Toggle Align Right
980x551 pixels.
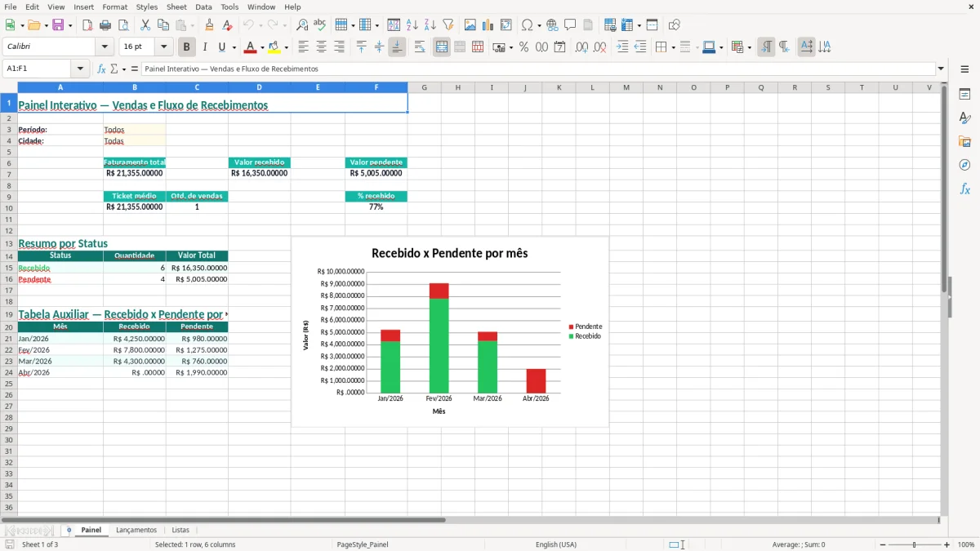(340, 47)
